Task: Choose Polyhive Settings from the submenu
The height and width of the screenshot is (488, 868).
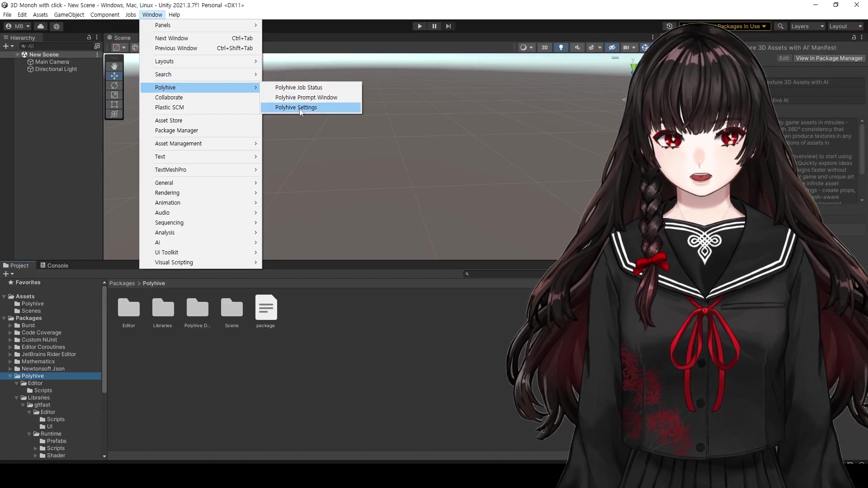Action: [x=311, y=108]
